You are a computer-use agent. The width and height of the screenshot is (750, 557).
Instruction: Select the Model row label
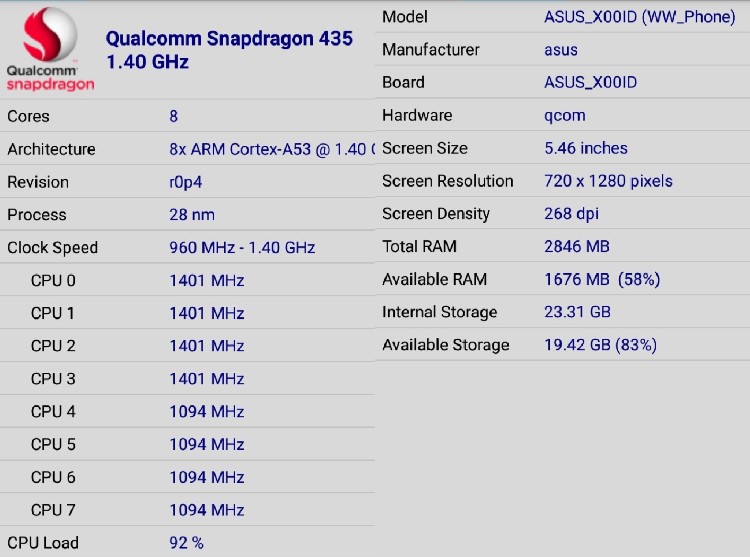405,17
